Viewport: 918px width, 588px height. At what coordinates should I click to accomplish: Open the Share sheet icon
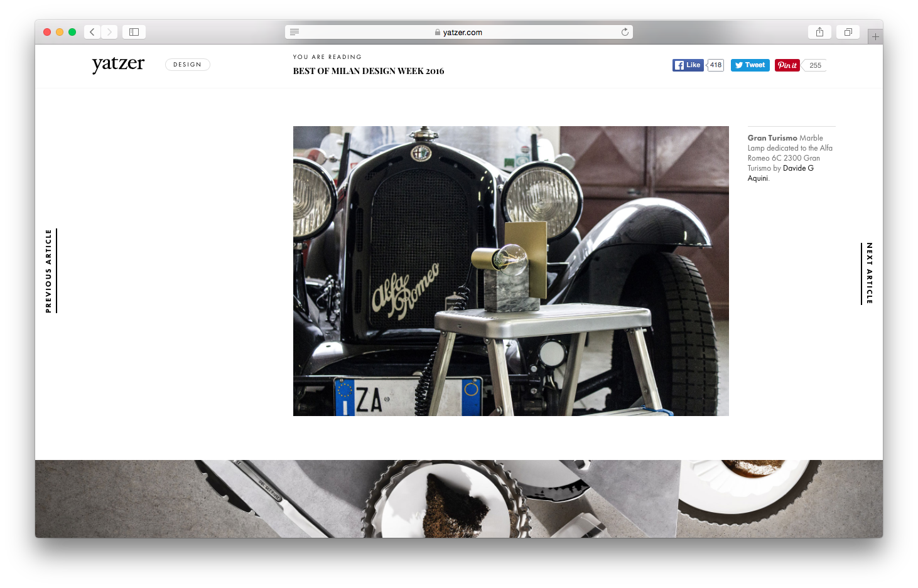(819, 32)
